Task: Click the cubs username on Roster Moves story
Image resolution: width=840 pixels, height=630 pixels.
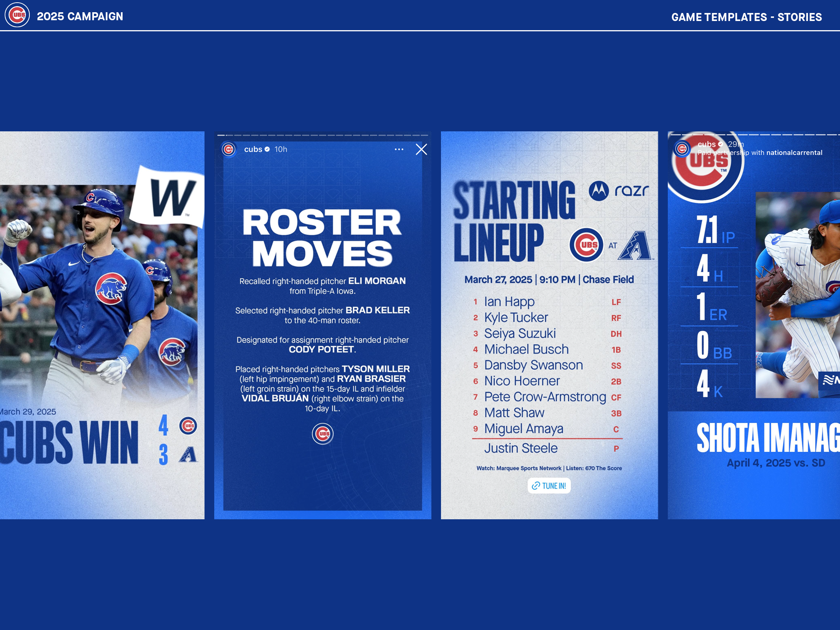Action: [253, 149]
